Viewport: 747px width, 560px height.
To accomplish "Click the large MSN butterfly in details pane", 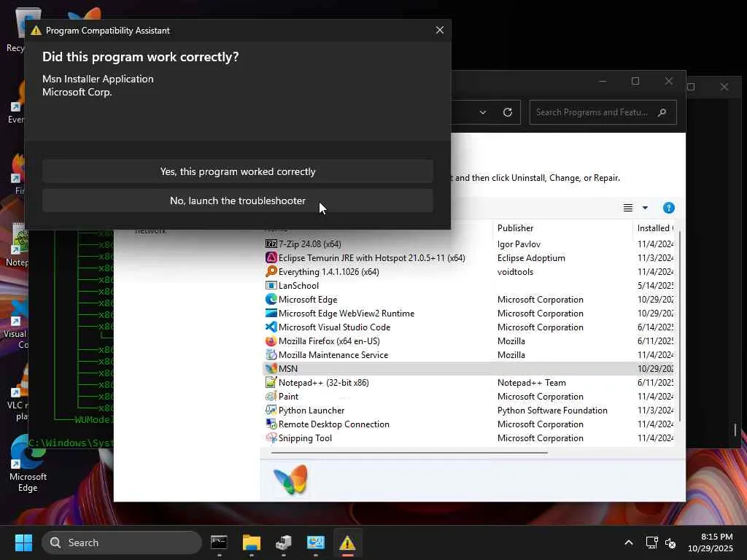I will point(290,480).
